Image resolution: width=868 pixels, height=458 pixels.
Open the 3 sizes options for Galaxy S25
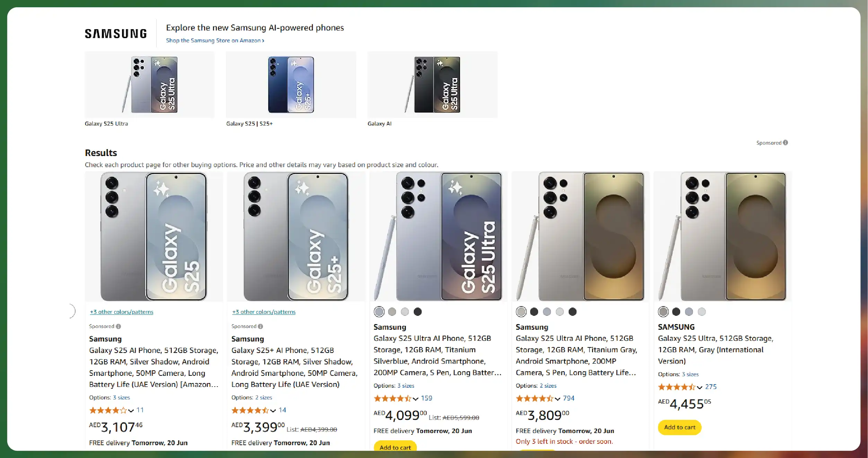click(x=121, y=397)
